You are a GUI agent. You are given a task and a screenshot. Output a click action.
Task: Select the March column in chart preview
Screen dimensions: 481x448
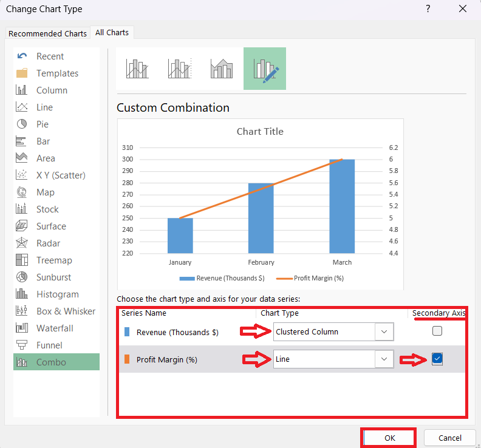tap(342, 206)
